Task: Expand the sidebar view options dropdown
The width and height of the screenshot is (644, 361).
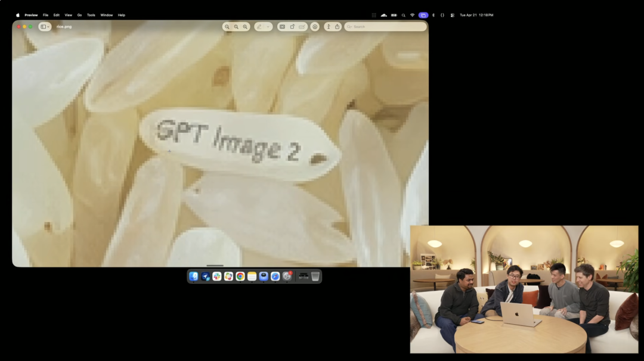Action: point(45,27)
